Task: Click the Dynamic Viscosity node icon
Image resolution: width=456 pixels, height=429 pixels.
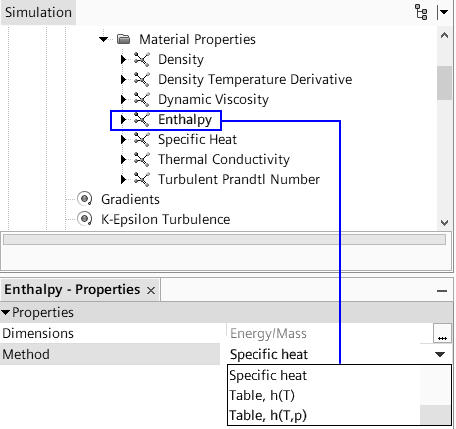Action: pyautogui.click(x=142, y=99)
